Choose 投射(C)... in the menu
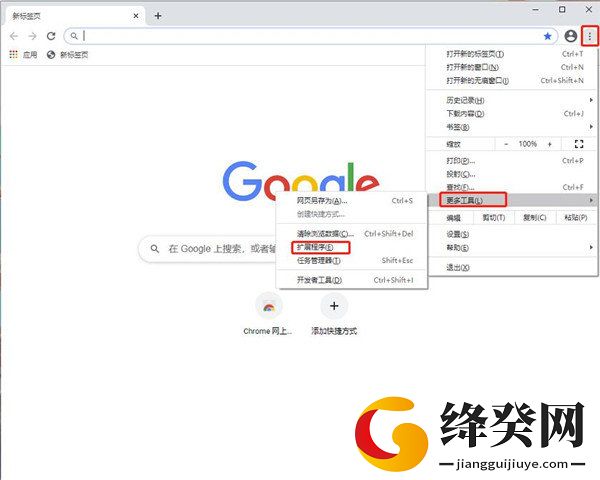This screenshot has width=600, height=480. click(512, 174)
